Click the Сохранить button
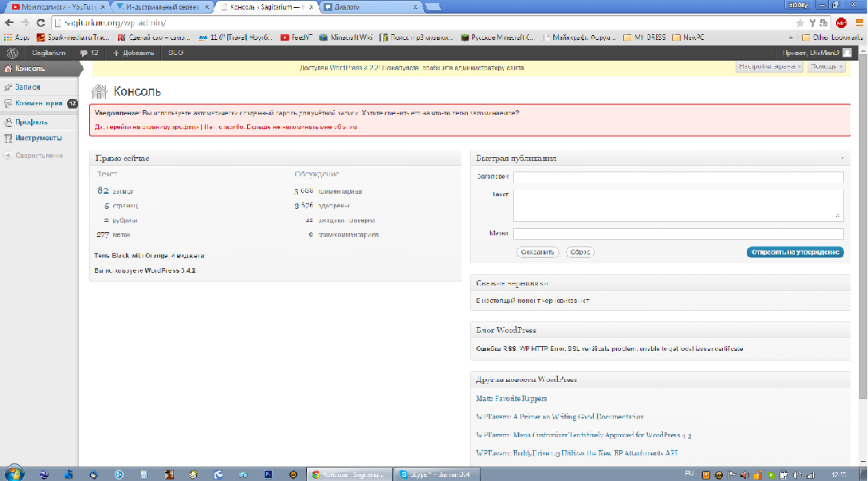 537,252
